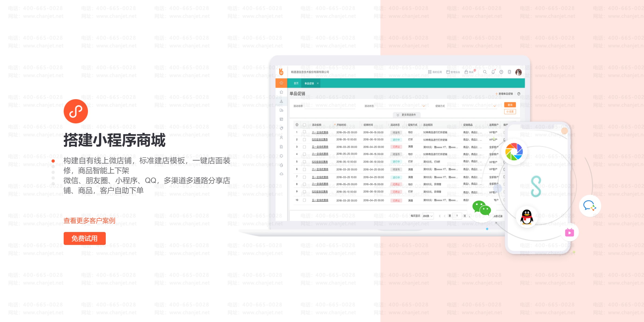Open 我的应用 in the header
Viewport: 644px width, 322px height.
pos(435,72)
